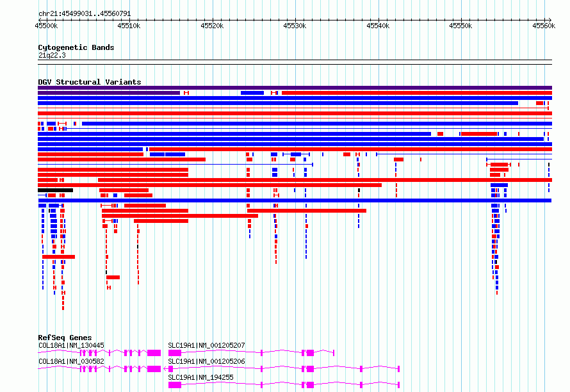Click the 45530k ruler label
This screenshot has height=392, width=570.
pyautogui.click(x=295, y=26)
